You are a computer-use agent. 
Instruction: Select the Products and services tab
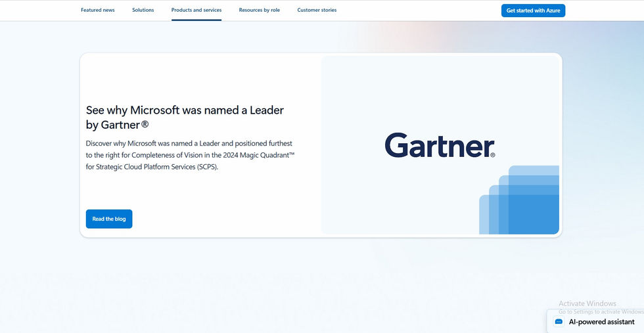tap(196, 11)
